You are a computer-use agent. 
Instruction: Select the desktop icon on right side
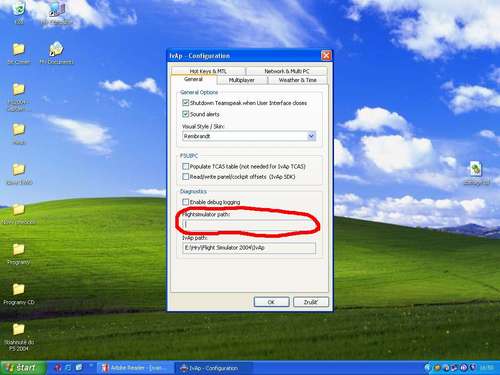pyautogui.click(x=476, y=173)
